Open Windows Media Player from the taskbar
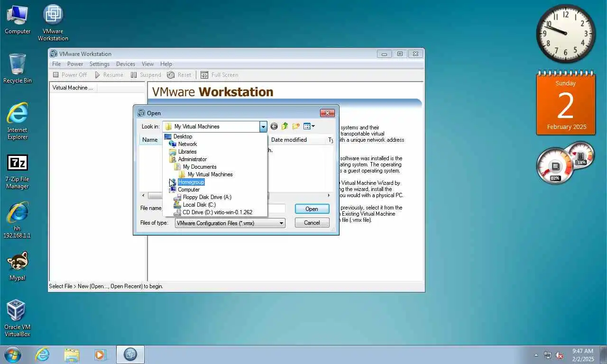 (101, 355)
